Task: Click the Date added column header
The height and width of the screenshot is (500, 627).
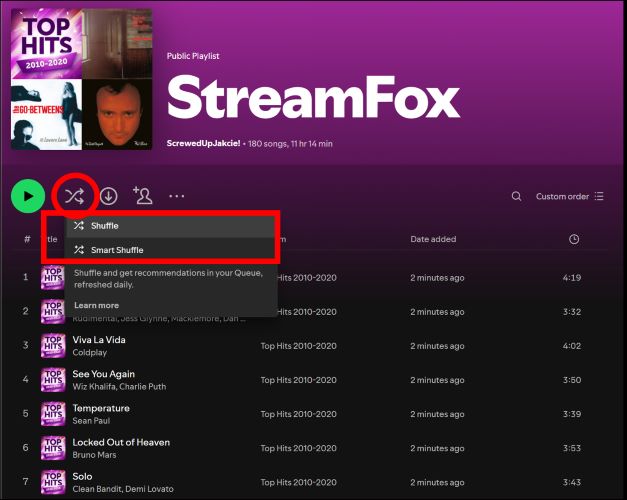Action: (x=433, y=239)
